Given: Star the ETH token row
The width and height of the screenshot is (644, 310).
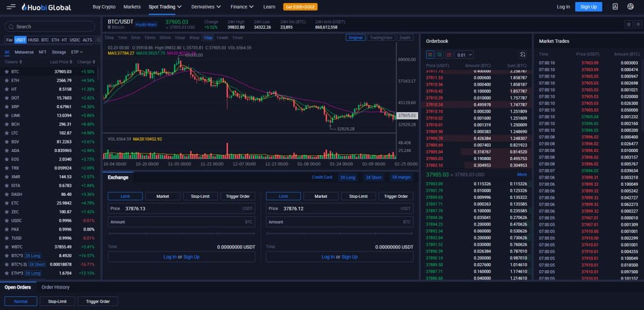Looking at the screenshot, I should [6, 80].
